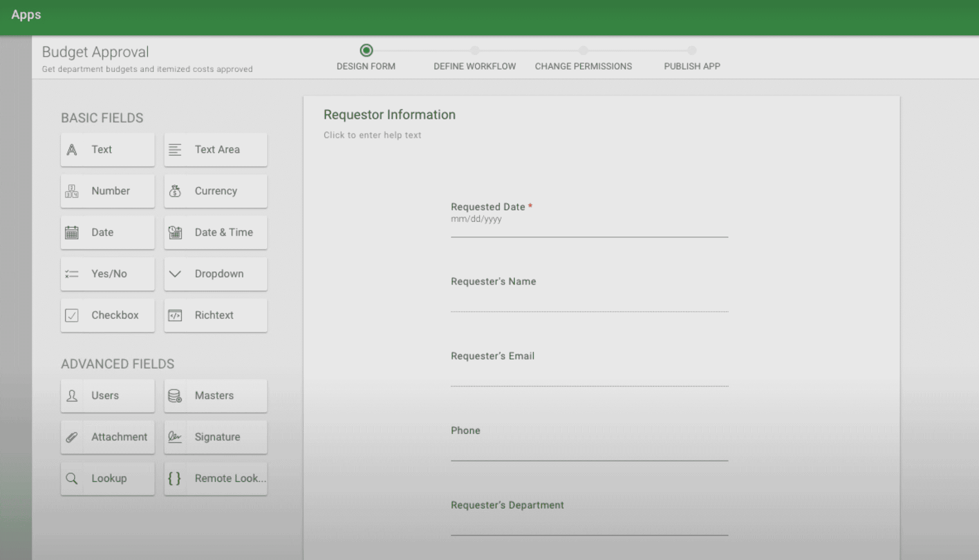This screenshot has height=560, width=979.
Task: Add a Date & Time field
Action: (216, 232)
